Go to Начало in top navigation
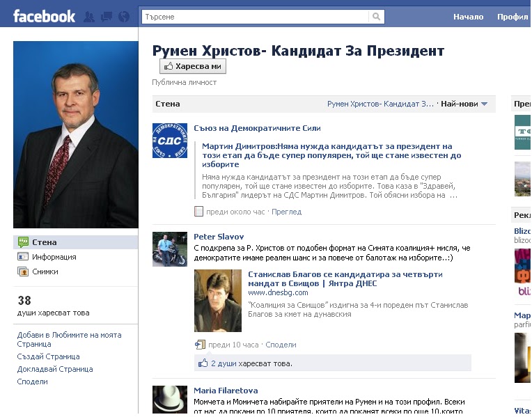532x417 pixels. tap(468, 17)
